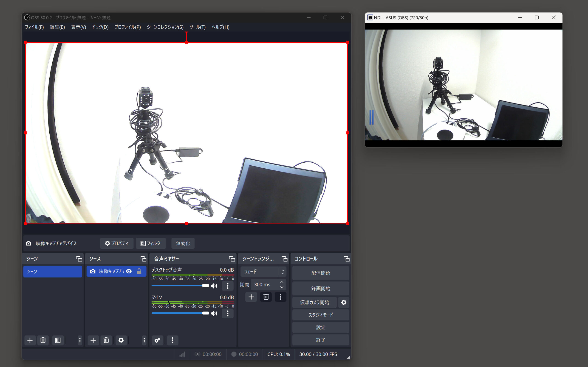Viewport: 588px width, 367px height.
Task: Open advanced audio properties gears icon
Action: tap(157, 340)
